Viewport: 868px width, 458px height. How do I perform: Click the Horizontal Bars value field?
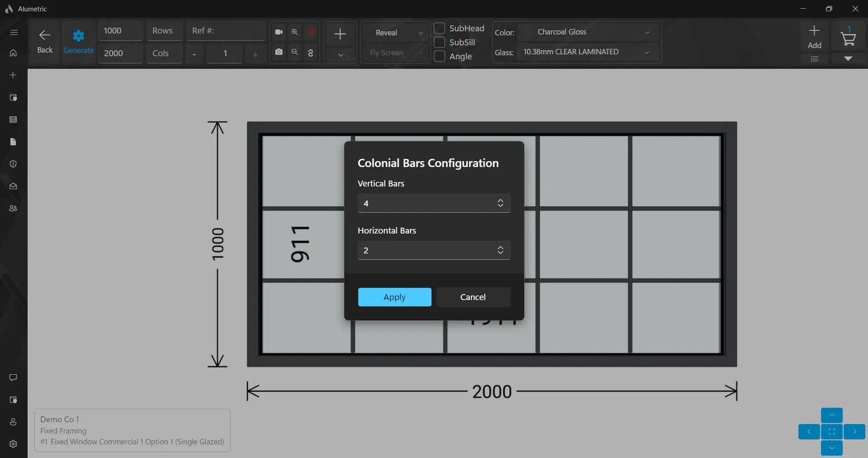[434, 250]
